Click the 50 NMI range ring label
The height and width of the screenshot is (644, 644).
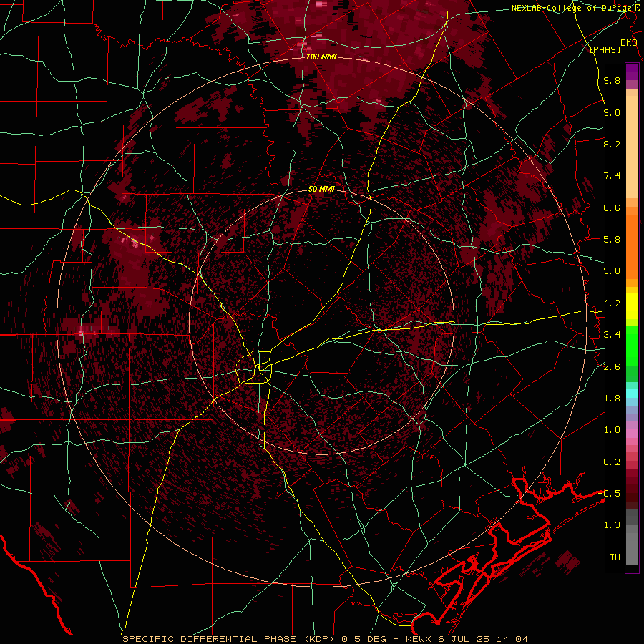321,190
